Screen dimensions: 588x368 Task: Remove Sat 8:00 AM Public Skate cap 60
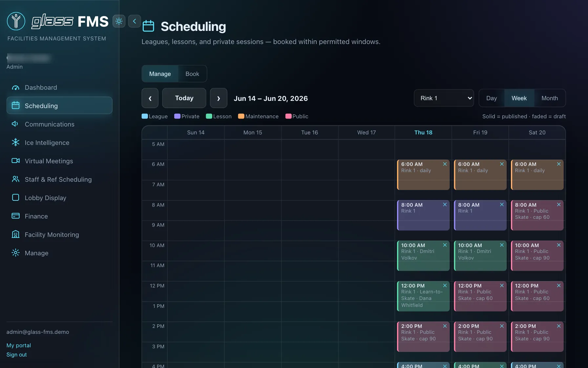click(559, 204)
